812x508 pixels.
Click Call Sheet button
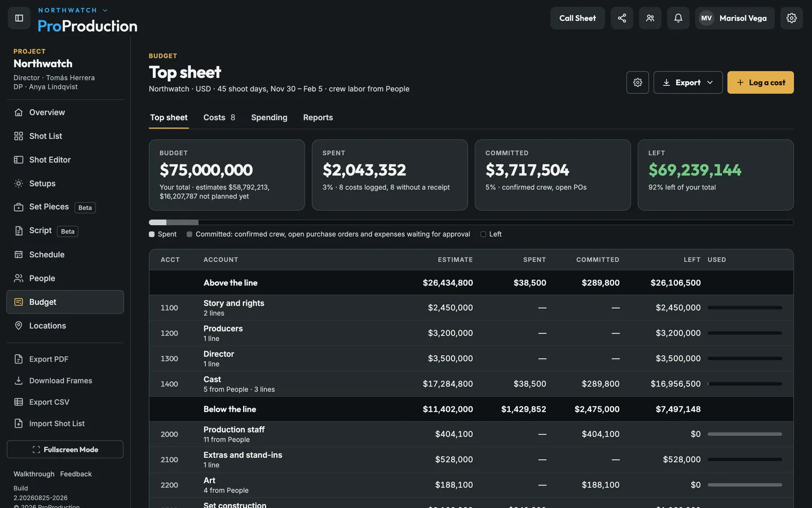(x=577, y=18)
